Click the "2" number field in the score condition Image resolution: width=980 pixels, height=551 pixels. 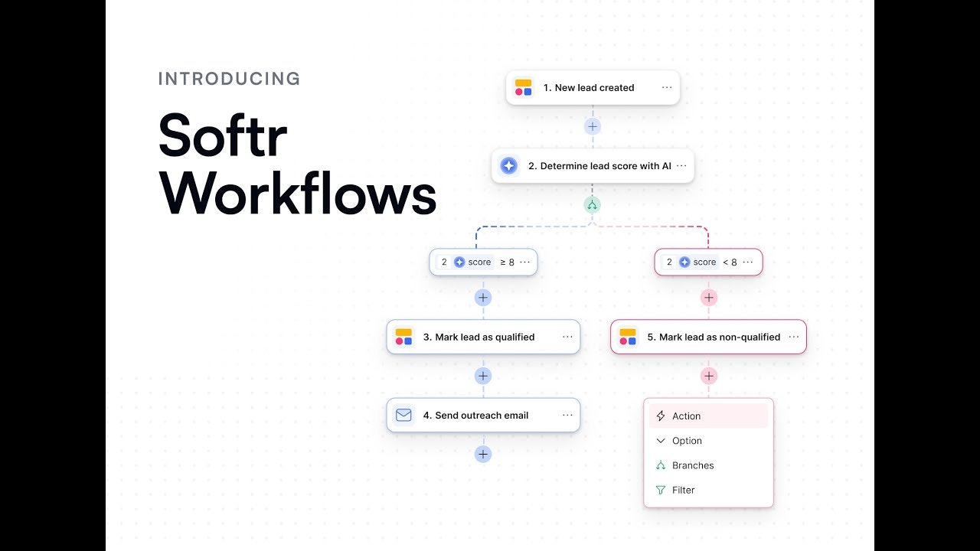click(x=444, y=262)
